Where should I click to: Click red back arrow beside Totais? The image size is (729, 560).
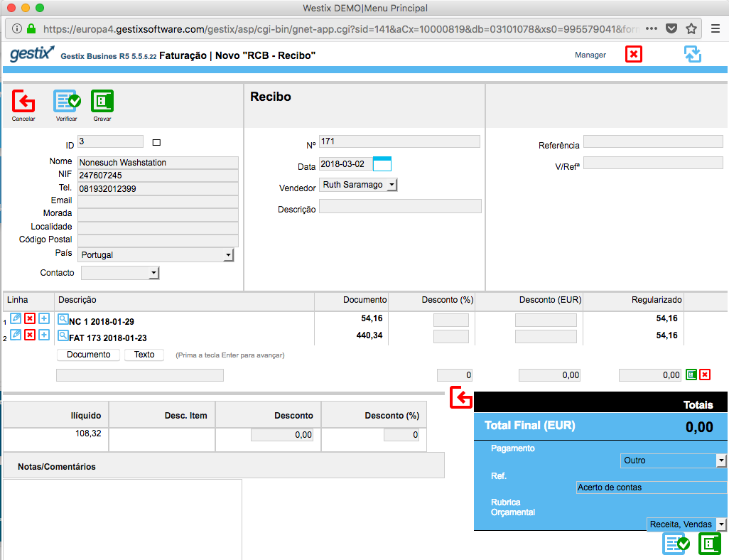(x=461, y=398)
